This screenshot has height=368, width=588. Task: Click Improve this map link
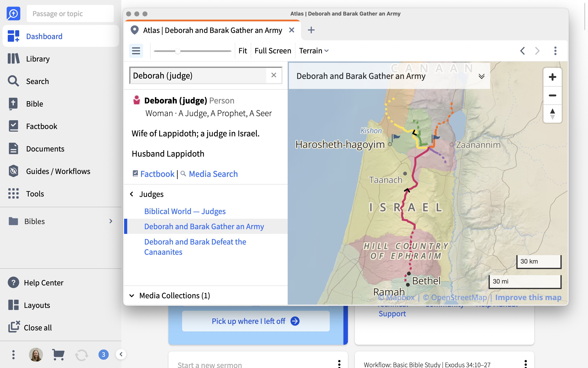tap(528, 297)
